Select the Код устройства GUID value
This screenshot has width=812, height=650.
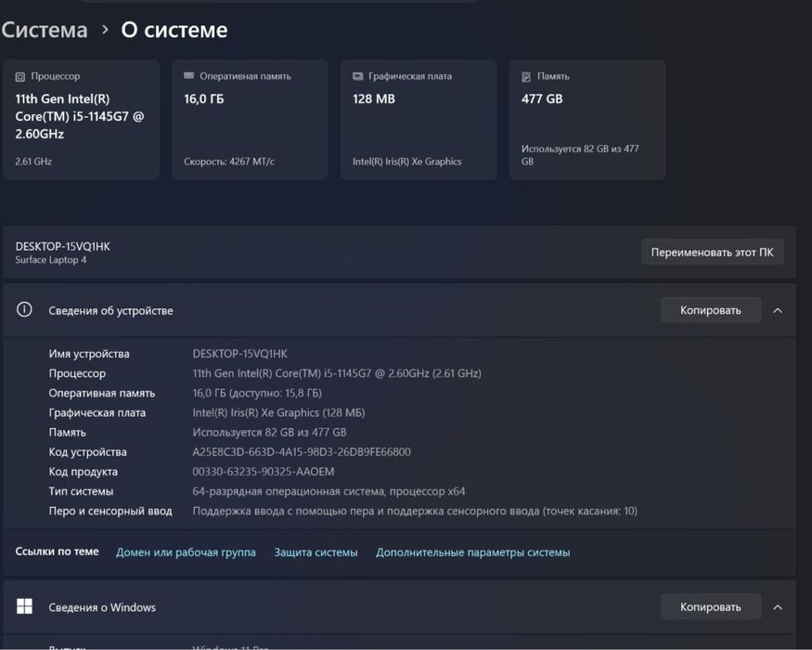click(302, 452)
